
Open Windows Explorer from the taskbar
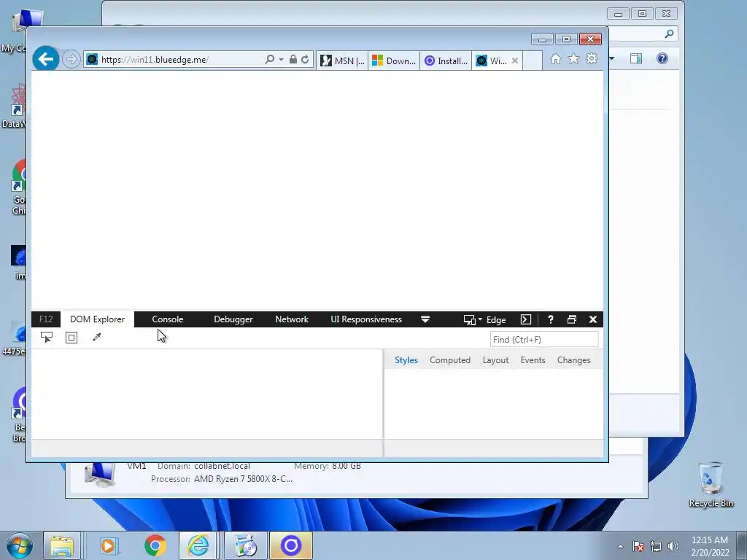(x=62, y=545)
